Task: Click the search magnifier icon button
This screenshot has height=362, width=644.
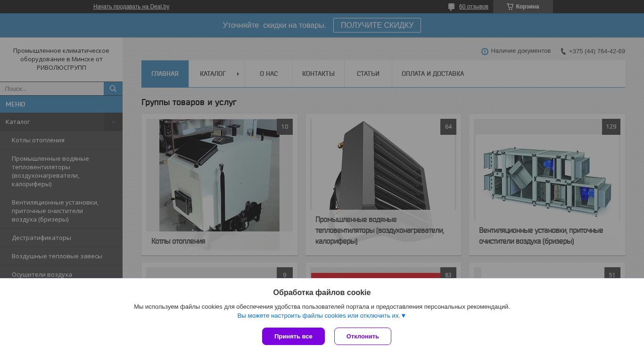Action: [113, 89]
